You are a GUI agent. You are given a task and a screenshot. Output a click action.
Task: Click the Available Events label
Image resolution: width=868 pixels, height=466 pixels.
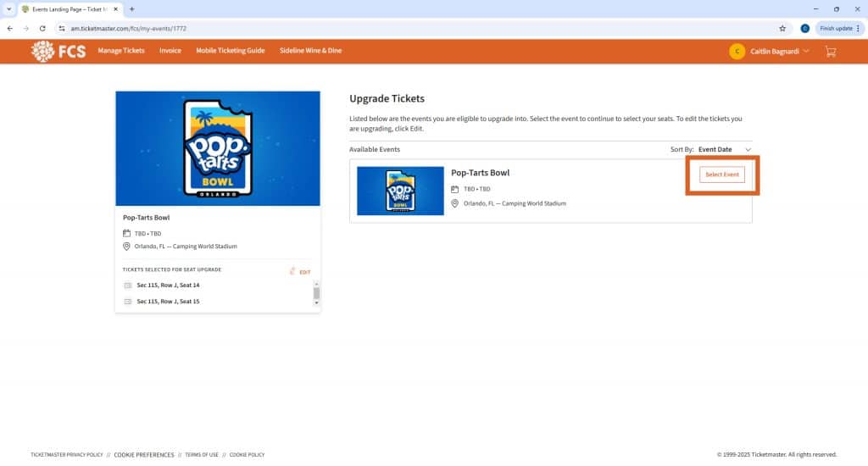(374, 149)
